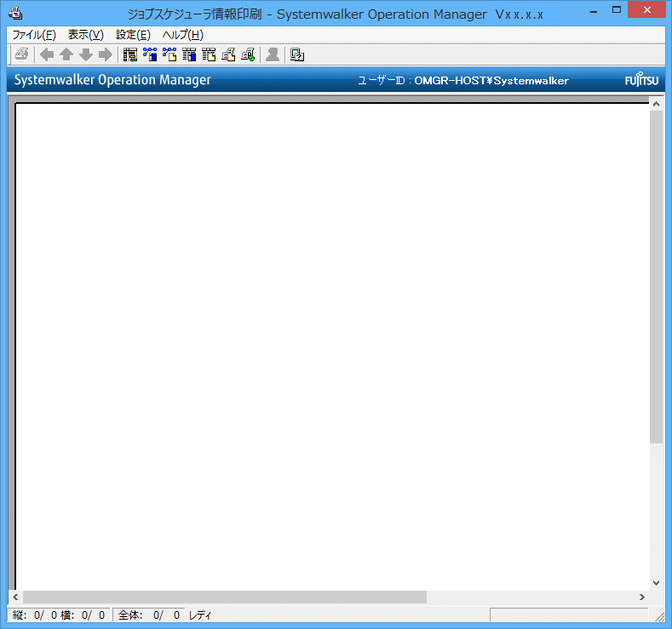Click the horizontal scrollbar left arrow
Viewport: 672px width, 629px height.
click(15, 597)
